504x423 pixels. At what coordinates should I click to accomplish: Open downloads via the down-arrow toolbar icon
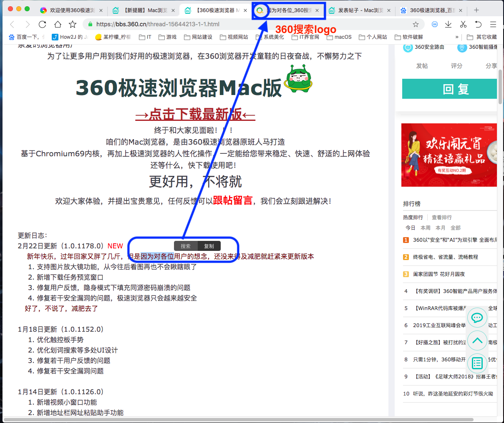tap(448, 25)
